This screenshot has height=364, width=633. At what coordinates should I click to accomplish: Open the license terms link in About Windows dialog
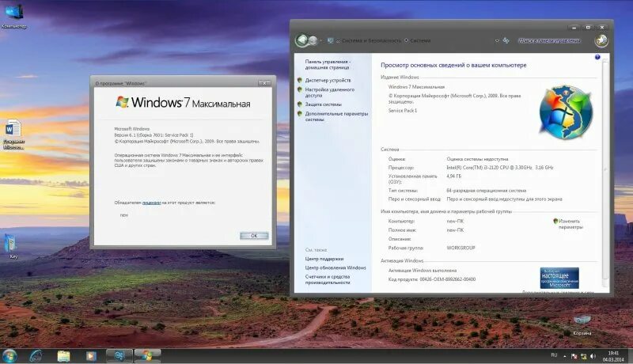point(151,203)
